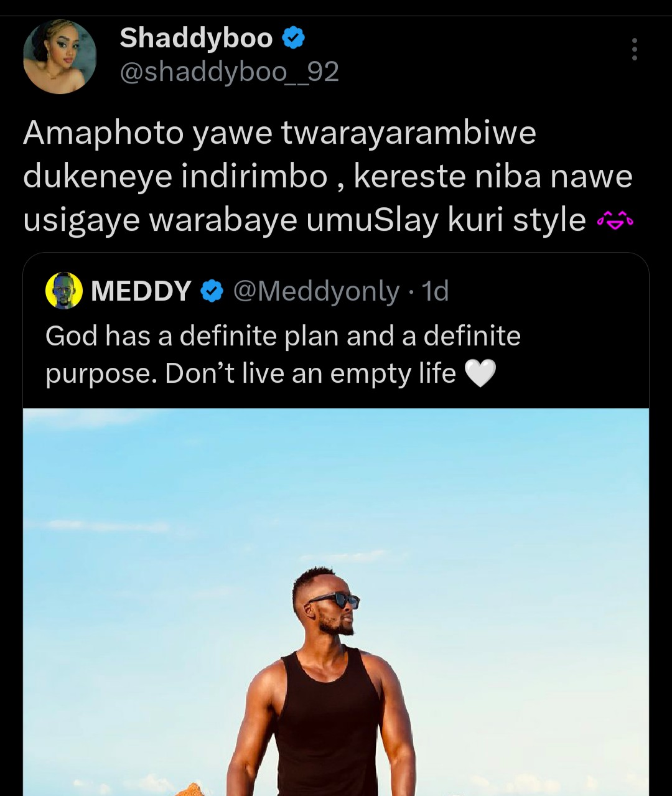Click the Shaddyboo display name
Viewport: 672px width, 796px height.
tap(196, 39)
